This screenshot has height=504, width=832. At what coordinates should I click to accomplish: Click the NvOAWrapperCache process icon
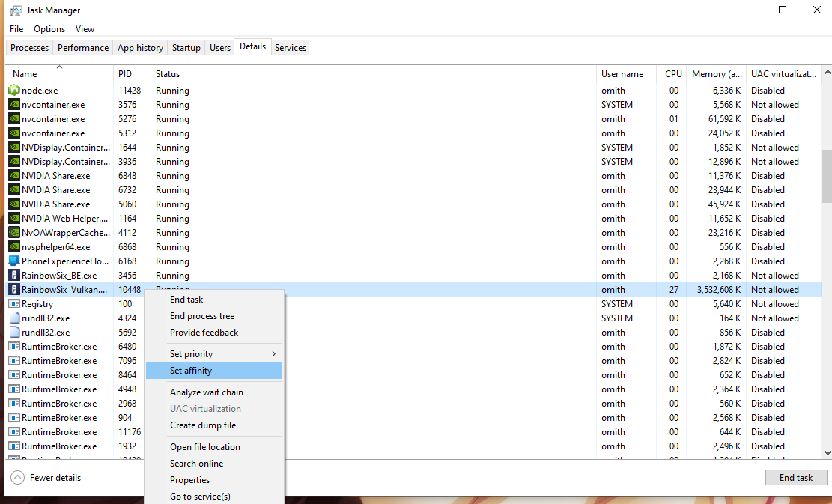(14, 232)
